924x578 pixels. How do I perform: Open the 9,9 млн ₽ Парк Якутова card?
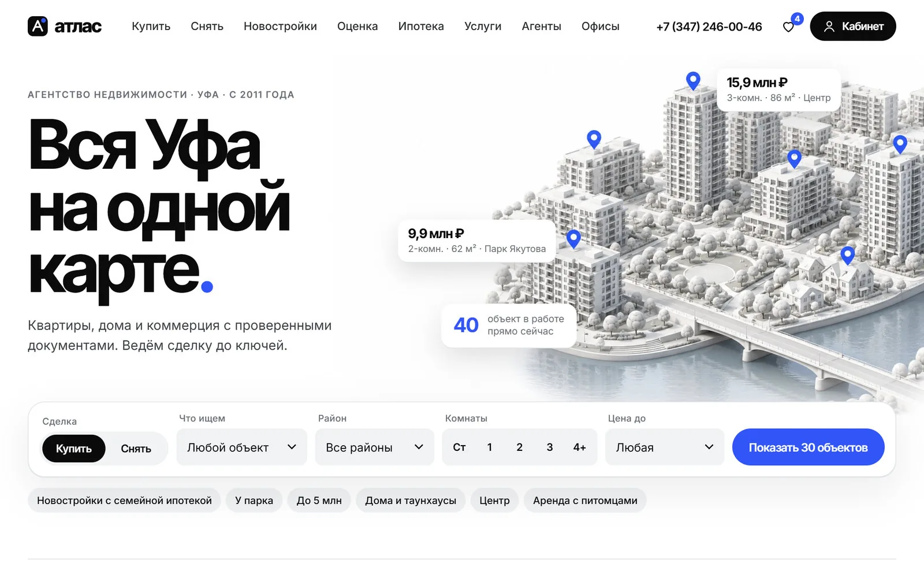[x=477, y=240]
